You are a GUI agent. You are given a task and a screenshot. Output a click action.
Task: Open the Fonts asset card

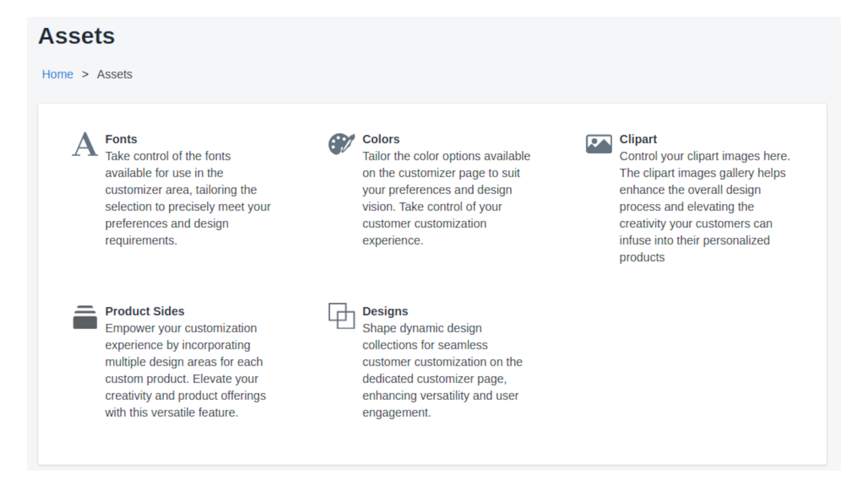(174, 190)
